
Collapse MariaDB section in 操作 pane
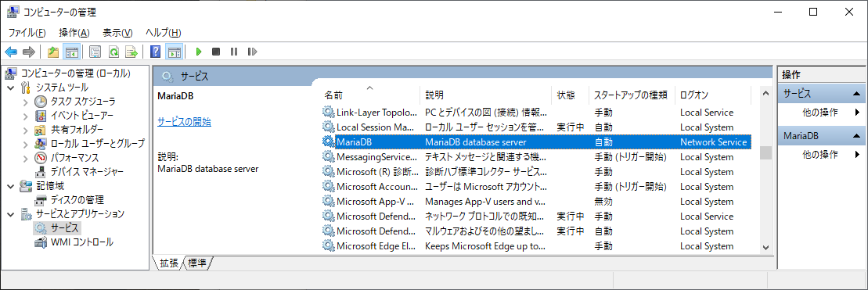[855, 136]
